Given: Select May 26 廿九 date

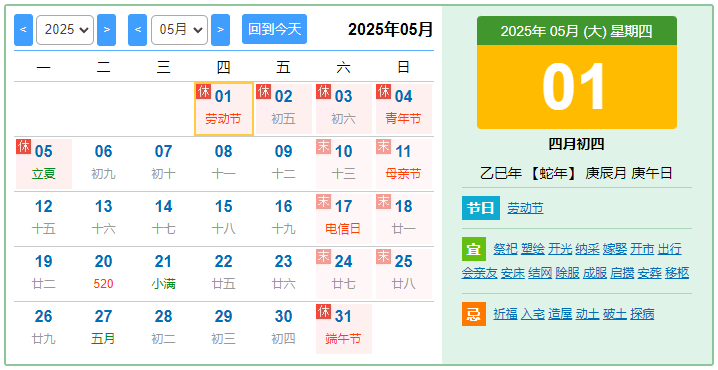Looking at the screenshot, I should (44, 329).
